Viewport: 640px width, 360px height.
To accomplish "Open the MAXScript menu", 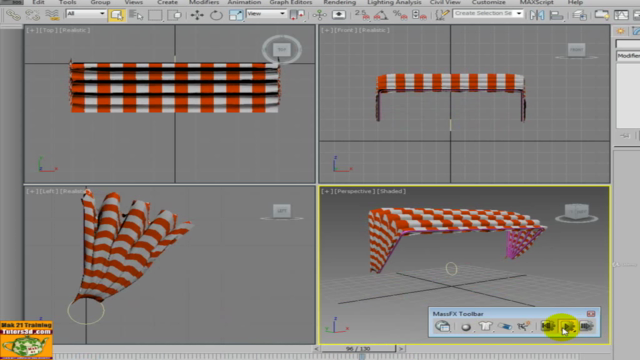I will pyautogui.click(x=536, y=2).
